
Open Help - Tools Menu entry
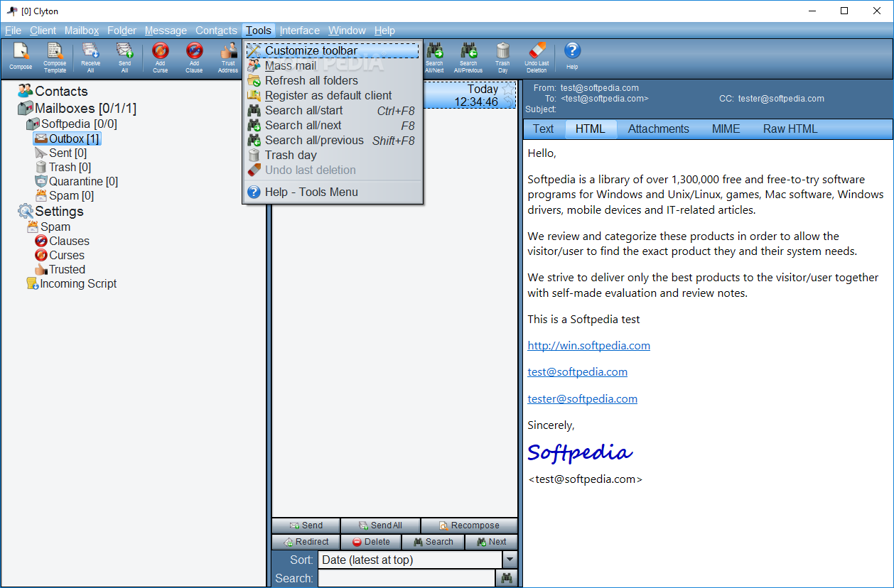click(x=333, y=192)
